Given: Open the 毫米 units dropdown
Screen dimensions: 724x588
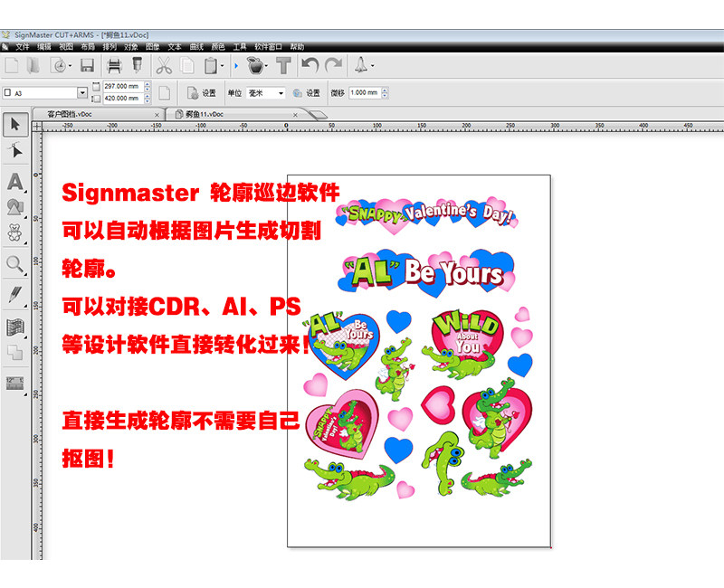Looking at the screenshot, I should (265, 93).
